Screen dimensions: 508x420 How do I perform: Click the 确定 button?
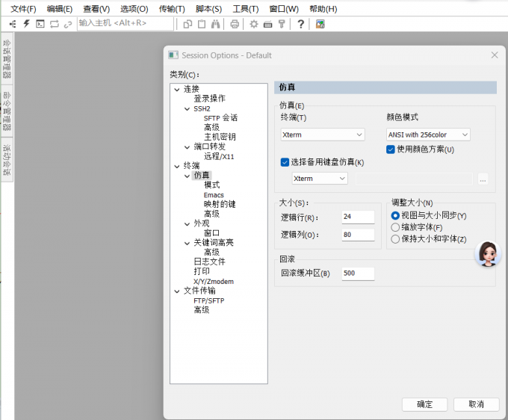[x=424, y=404]
